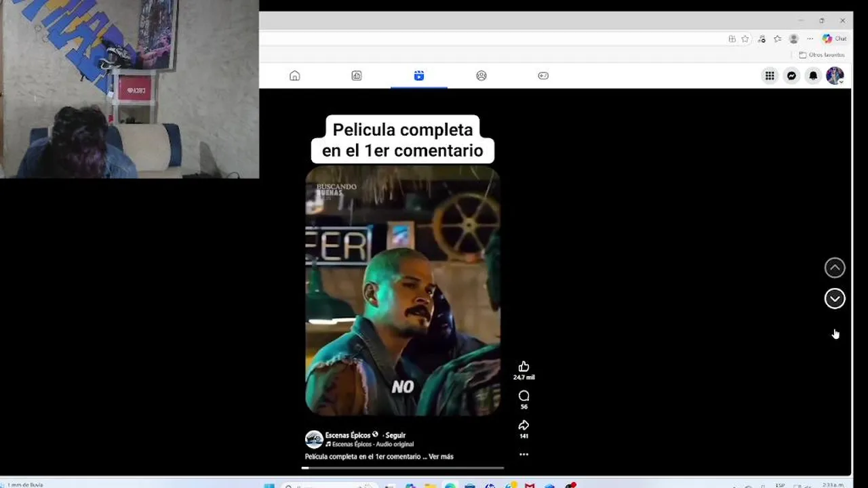Screen dimensions: 868x488
Task: Open the Copilot Chat button in Edge
Action: click(835, 39)
